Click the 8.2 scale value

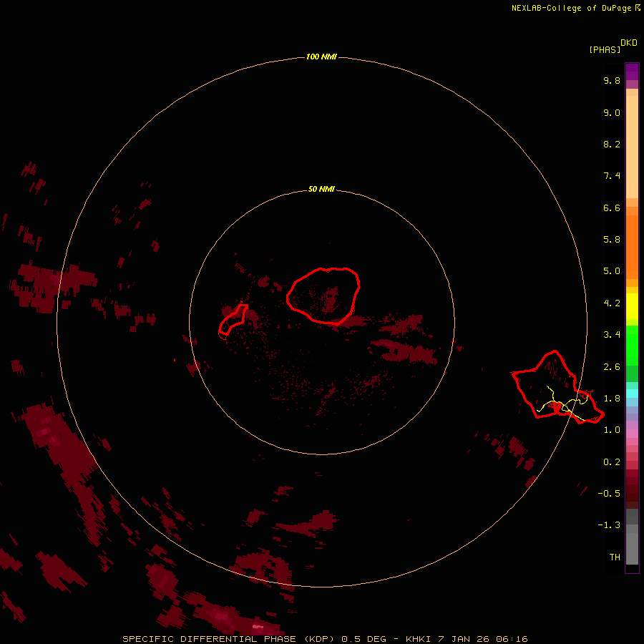(612, 144)
